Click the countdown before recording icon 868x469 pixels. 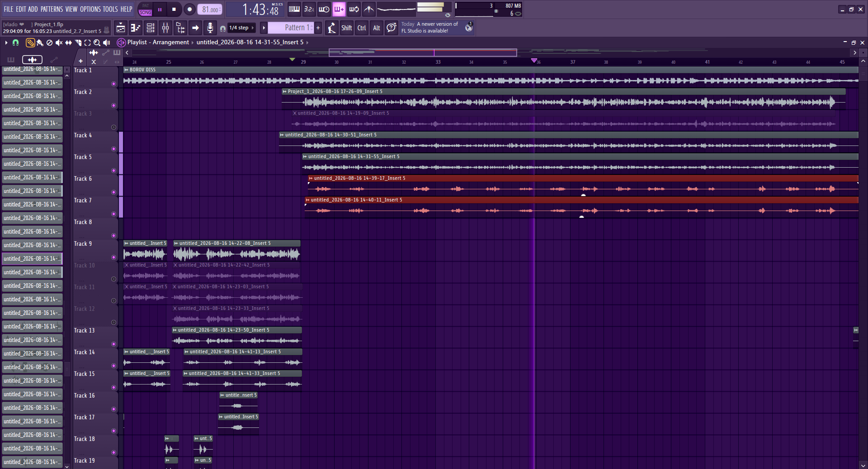point(309,9)
